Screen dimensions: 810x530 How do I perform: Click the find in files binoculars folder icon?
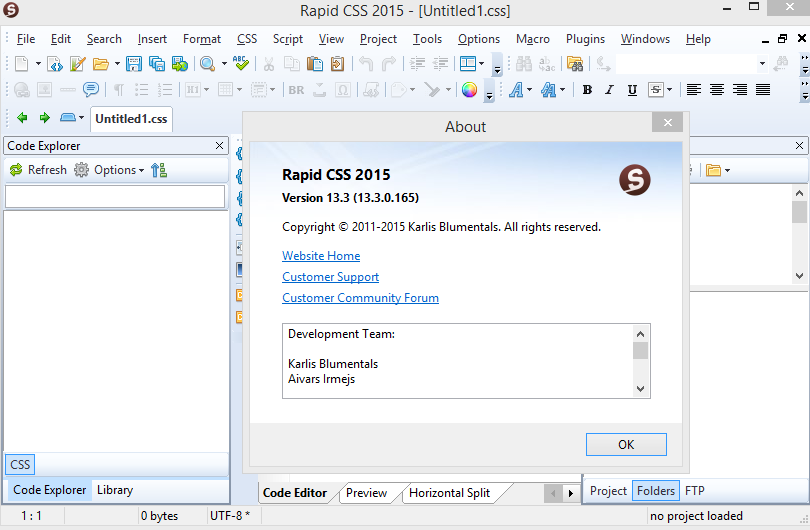(x=575, y=64)
